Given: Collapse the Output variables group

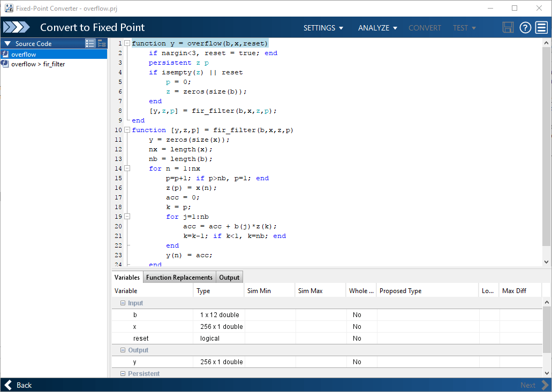Looking at the screenshot, I should [123, 350].
